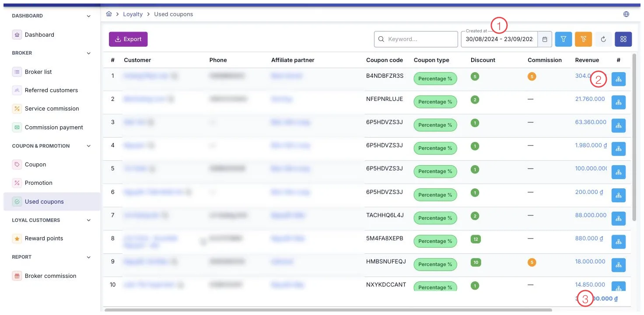Open hierarchy action for row 5M4FA8XEPB

point(619,241)
